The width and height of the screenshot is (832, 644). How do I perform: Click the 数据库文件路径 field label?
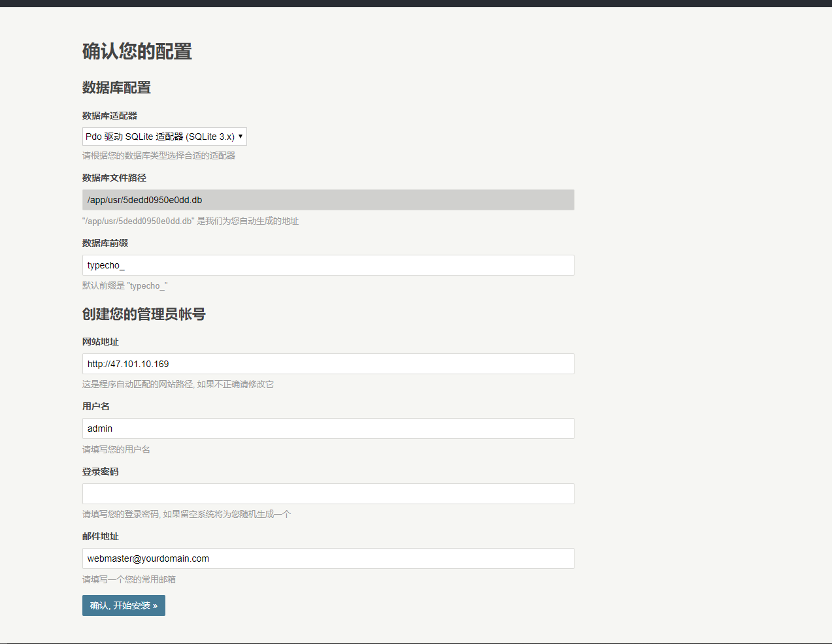click(x=114, y=178)
